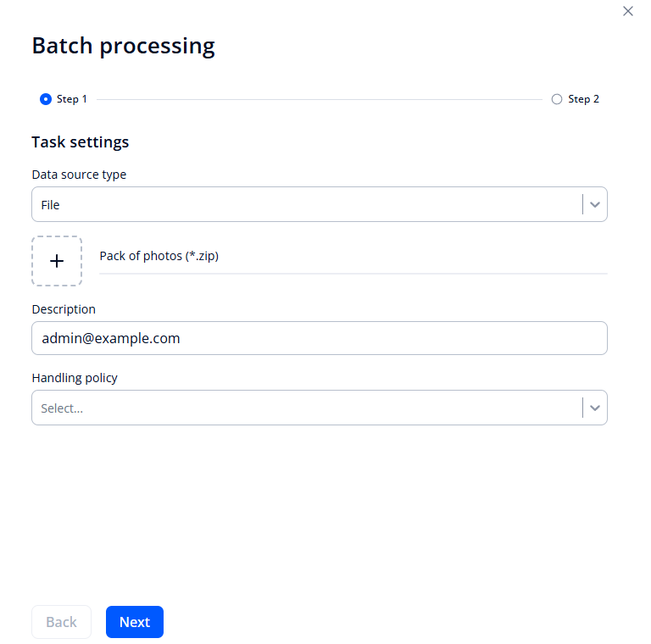Screen dimensions: 651x644
Task: Click the Data source type label
Action: [x=79, y=175]
